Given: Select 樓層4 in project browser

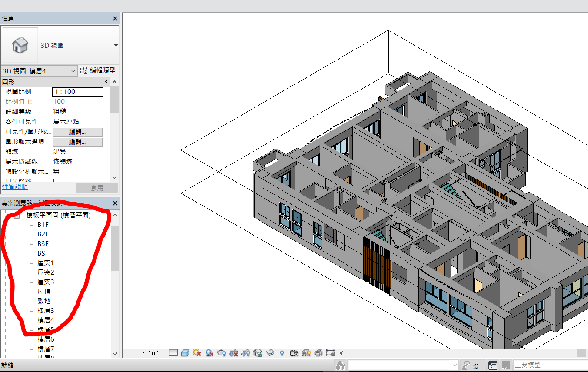Looking at the screenshot, I should 46,320.
